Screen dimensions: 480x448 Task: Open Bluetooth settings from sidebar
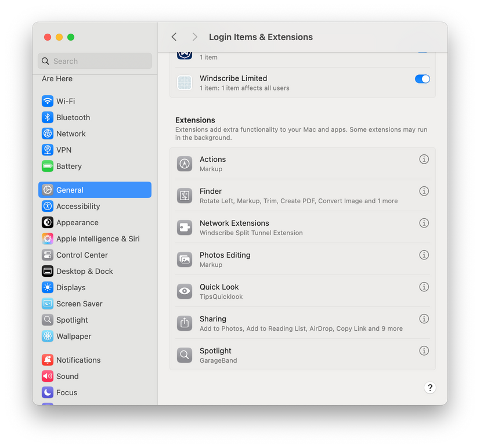(47, 117)
